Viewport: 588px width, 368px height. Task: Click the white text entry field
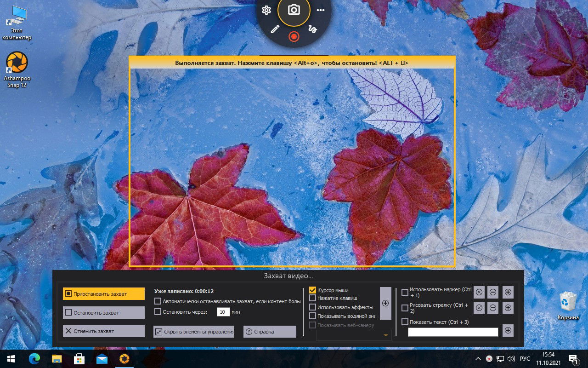tap(453, 332)
